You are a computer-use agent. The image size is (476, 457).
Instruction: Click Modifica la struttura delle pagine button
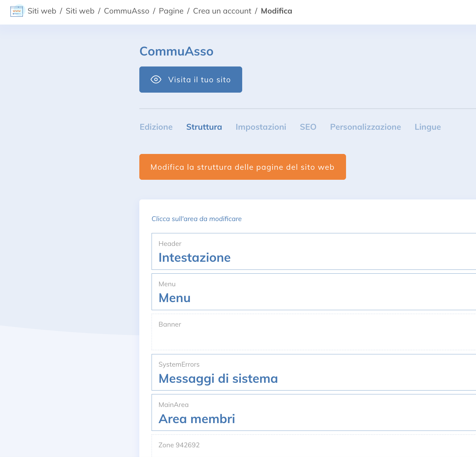242,167
